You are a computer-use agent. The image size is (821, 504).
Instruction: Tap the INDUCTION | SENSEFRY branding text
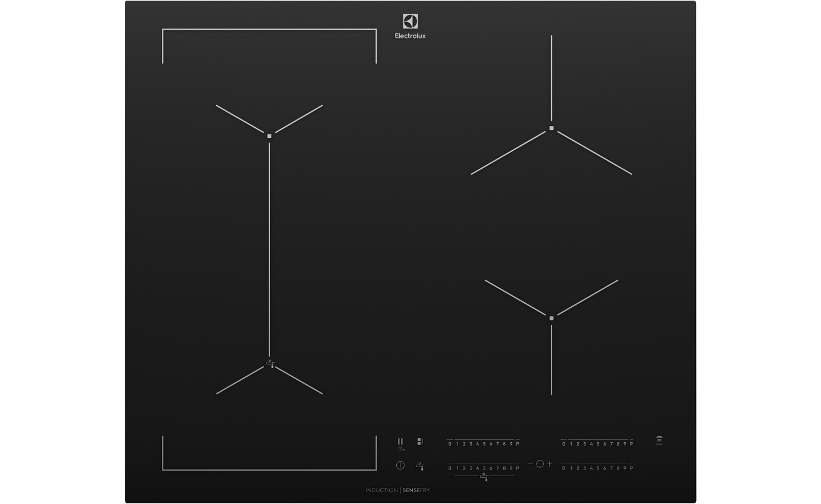399,490
